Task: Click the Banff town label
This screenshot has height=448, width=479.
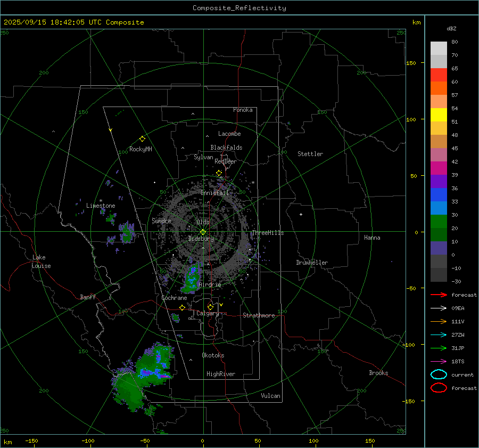Action: [88, 297]
